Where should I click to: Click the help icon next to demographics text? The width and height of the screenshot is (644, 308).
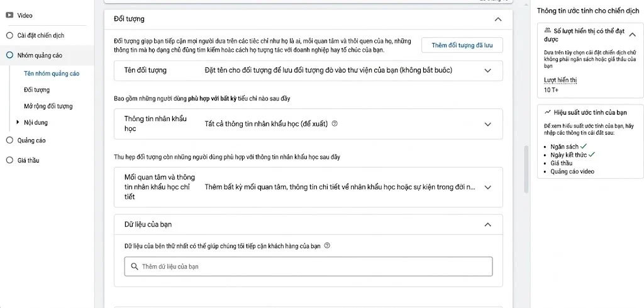coord(335,123)
